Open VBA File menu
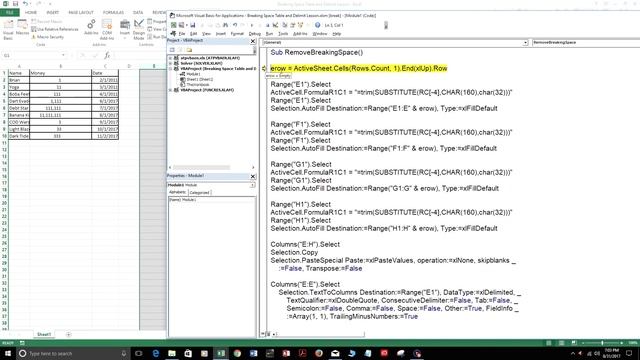 (182, 33)
